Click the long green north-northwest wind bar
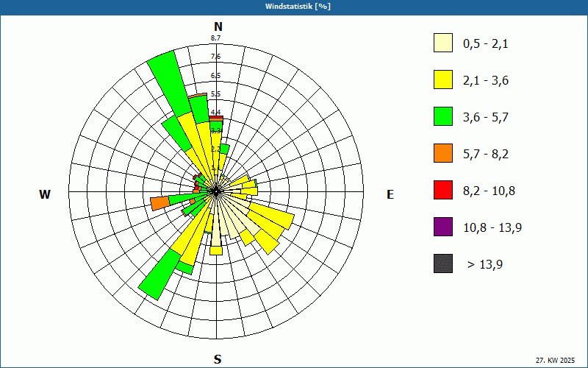The height and width of the screenshot is (368, 588). [171, 82]
